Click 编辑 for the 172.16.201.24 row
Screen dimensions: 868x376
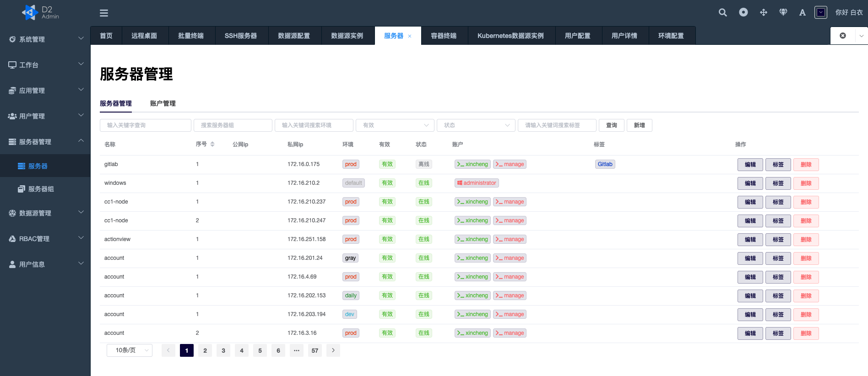750,258
